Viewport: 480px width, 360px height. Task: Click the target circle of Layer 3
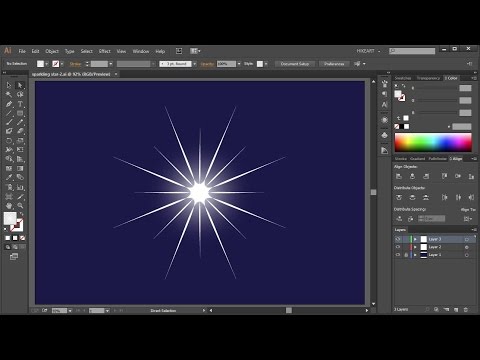(x=467, y=239)
